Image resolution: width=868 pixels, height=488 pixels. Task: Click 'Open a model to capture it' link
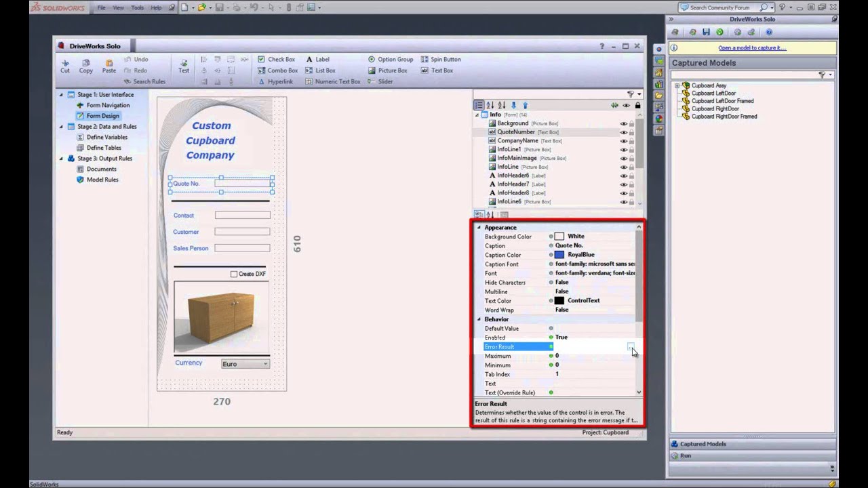click(752, 48)
